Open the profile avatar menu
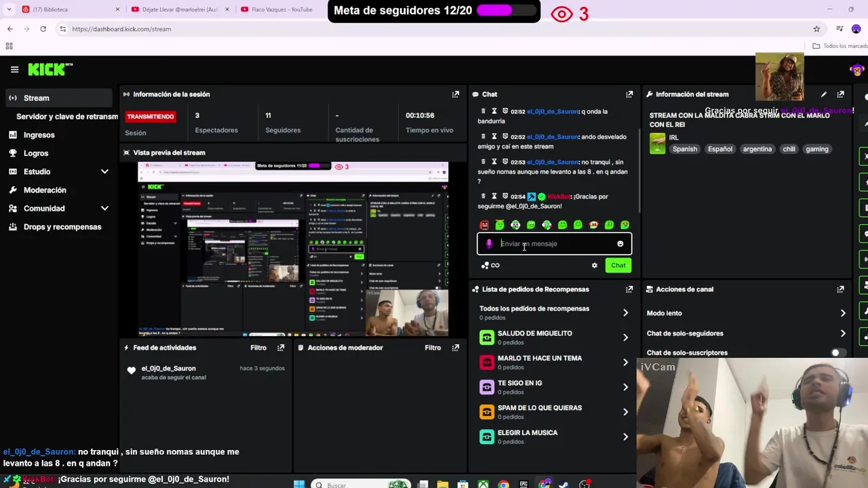Screen dimensions: 868x488 click(x=856, y=70)
